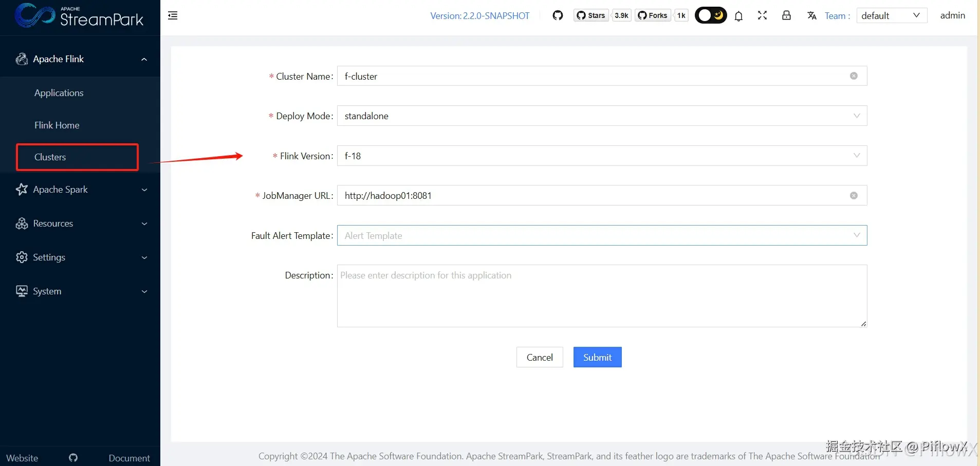The image size is (980, 466).
Task: Click the Cancel button
Action: coord(540,357)
